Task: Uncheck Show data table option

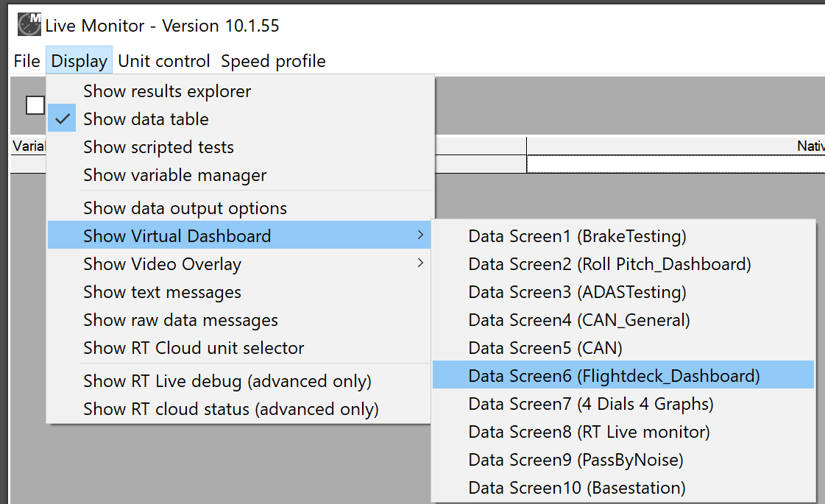Action: pyautogui.click(x=146, y=119)
